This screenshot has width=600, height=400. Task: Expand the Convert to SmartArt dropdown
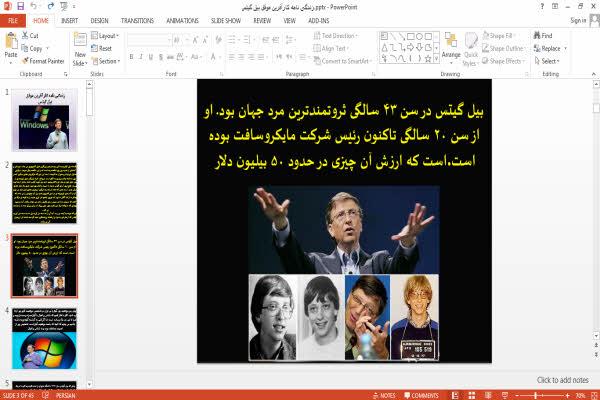tap(343, 61)
